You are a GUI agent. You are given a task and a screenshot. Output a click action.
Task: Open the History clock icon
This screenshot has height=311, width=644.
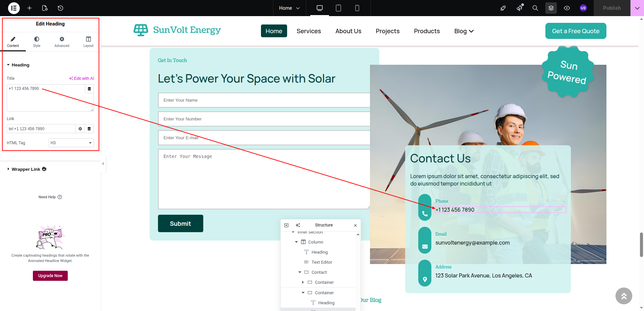coord(60,8)
